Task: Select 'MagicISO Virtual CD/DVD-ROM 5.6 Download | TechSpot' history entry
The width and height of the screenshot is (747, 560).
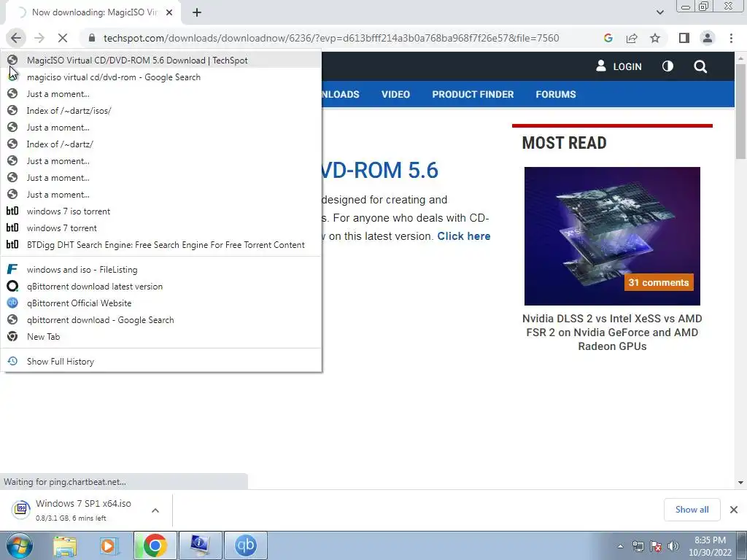Action: pos(161,61)
